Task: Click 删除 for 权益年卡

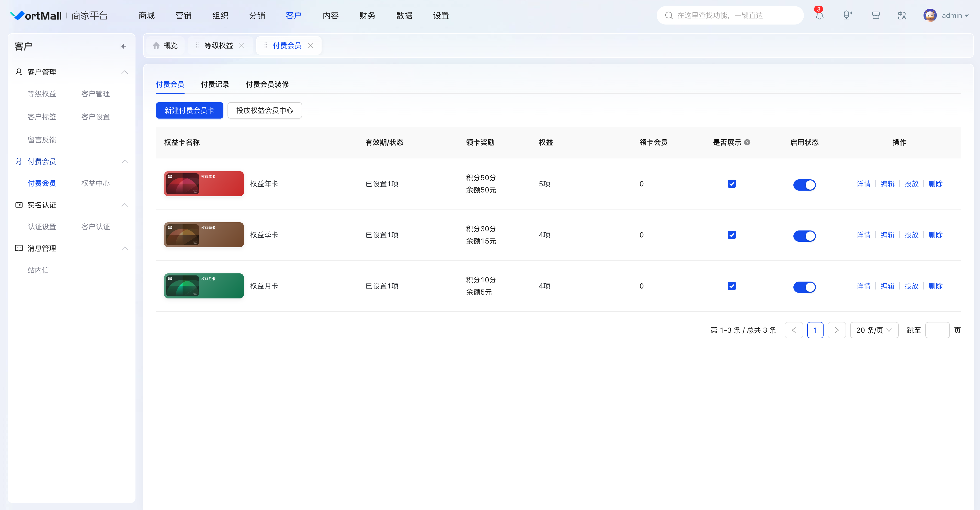Action: (935, 184)
